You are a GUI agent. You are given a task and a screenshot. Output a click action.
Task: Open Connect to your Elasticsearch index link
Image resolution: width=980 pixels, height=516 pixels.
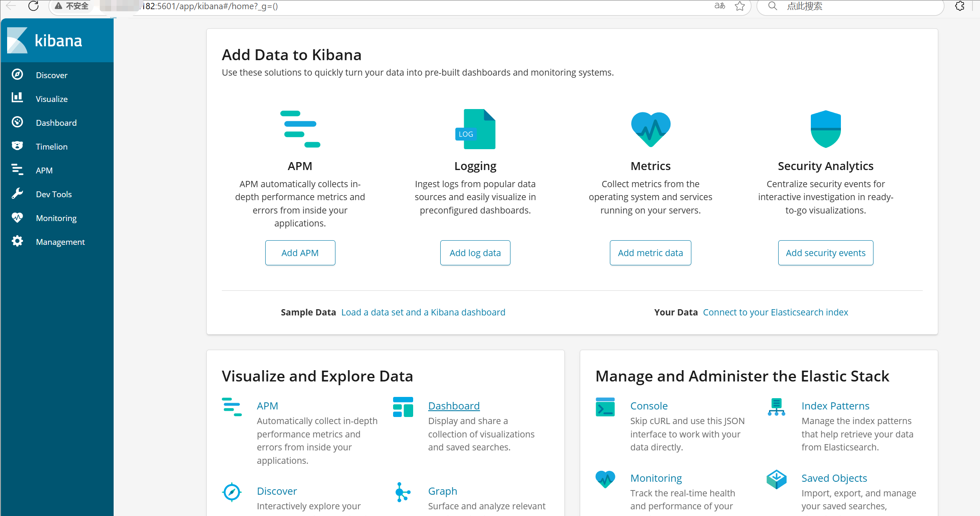[x=775, y=312]
